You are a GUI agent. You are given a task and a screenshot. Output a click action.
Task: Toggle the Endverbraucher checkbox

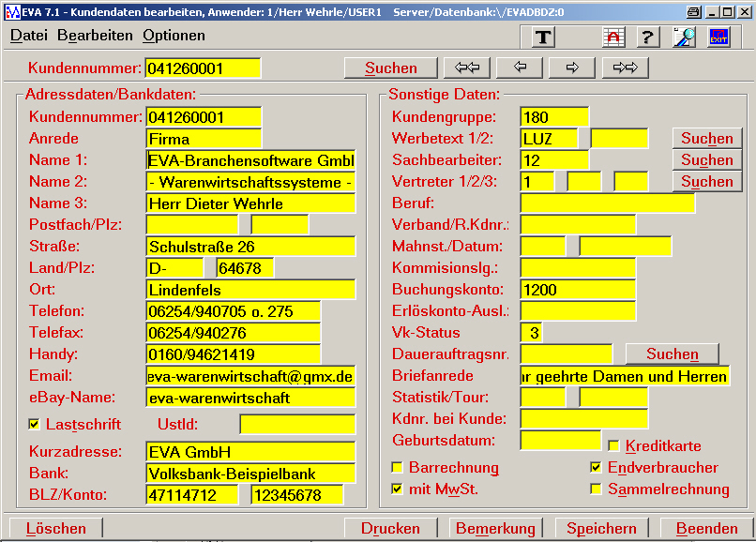click(x=596, y=467)
